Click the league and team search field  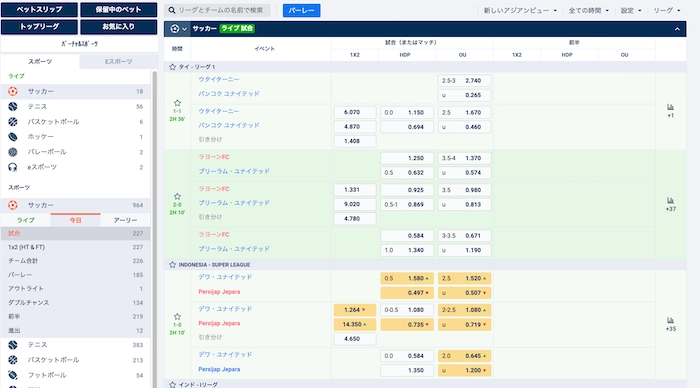pos(217,10)
